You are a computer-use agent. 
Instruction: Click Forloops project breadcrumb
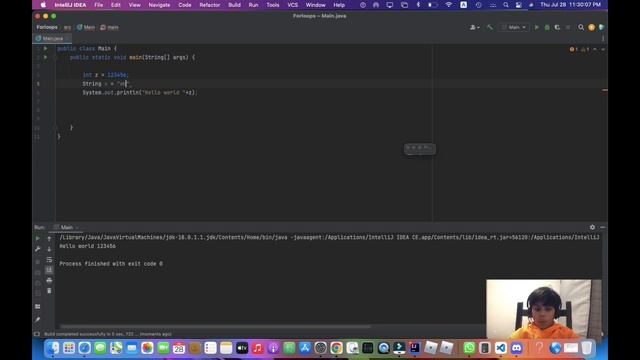point(47,27)
